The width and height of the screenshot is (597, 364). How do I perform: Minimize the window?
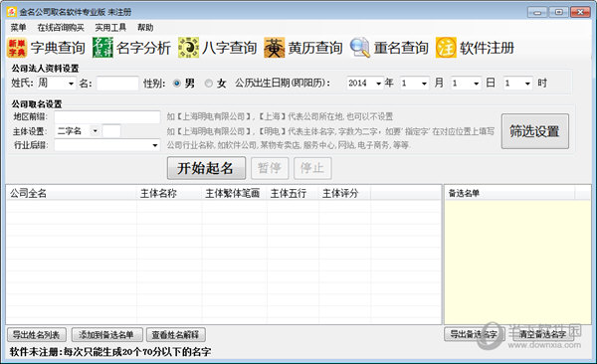(x=537, y=12)
